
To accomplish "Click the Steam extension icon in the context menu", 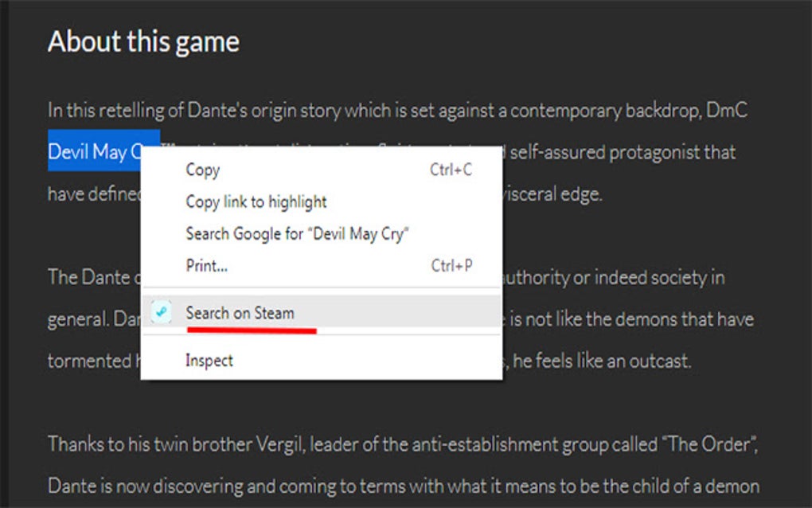I will coord(162,313).
